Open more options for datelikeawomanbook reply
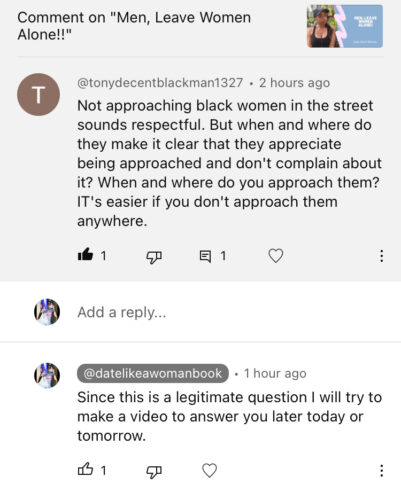This screenshot has width=401, height=500. click(x=381, y=471)
